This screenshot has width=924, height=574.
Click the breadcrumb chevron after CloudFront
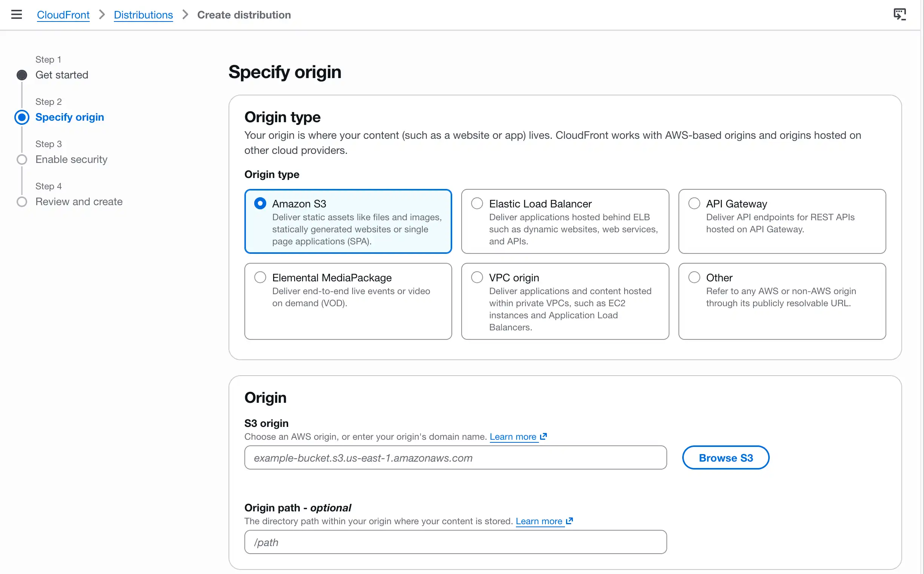102,15
